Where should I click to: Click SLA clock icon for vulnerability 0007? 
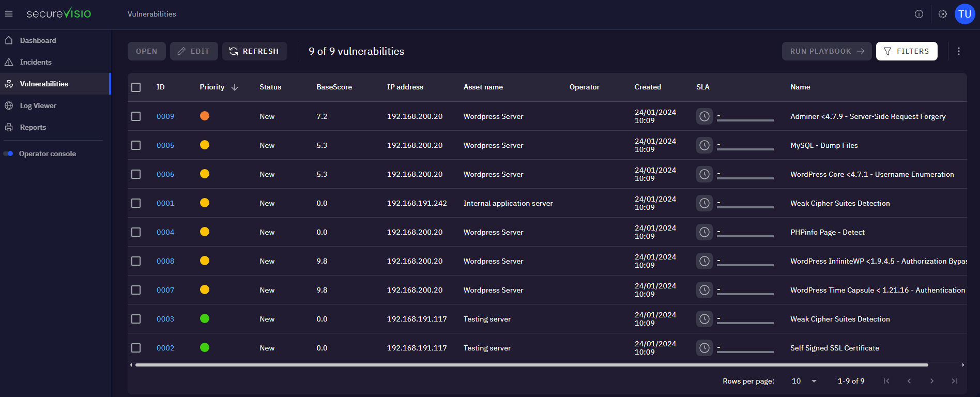click(x=705, y=290)
